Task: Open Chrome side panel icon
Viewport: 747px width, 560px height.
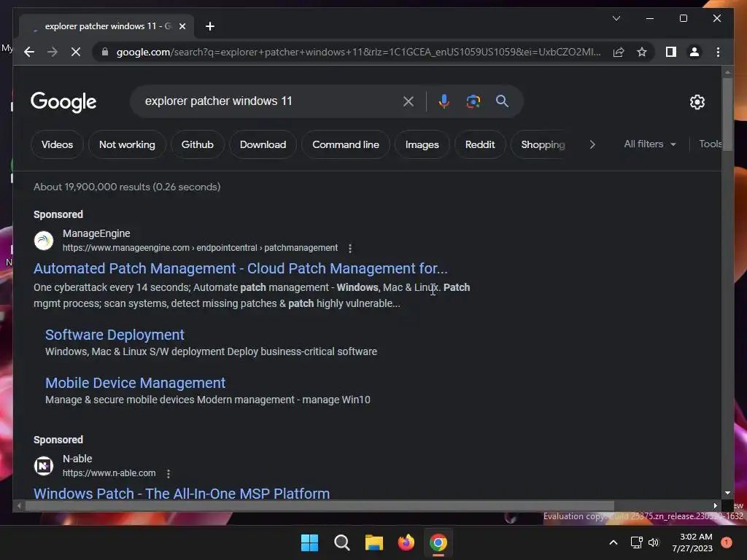Action: coord(671,52)
